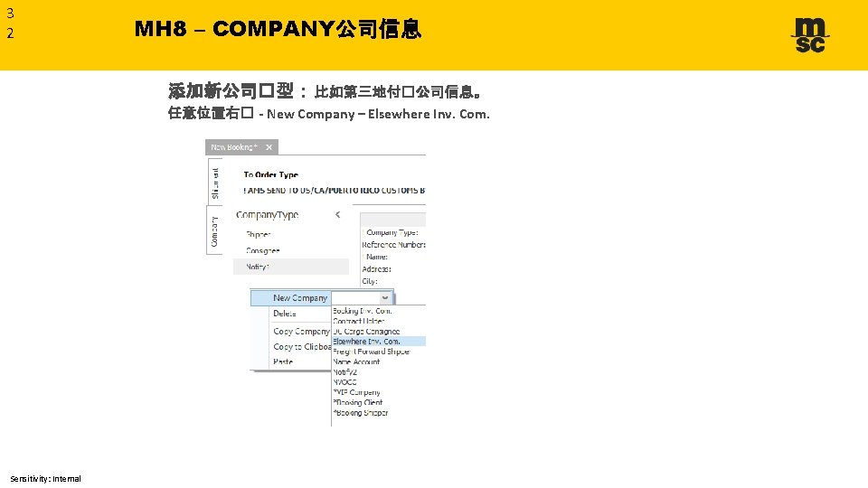This screenshot has width=868, height=488.
Task: Switch to the Company vertical tab
Action: [215, 230]
